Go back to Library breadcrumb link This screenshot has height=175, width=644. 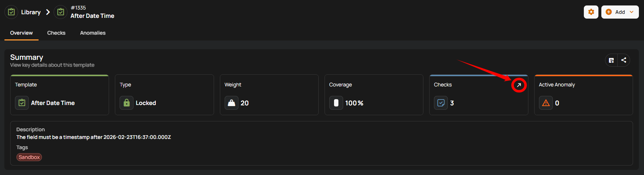[x=31, y=12]
